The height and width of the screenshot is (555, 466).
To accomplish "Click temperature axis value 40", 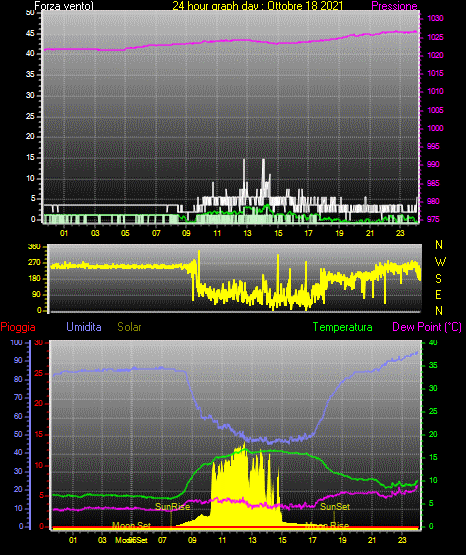I will click(x=433, y=342).
